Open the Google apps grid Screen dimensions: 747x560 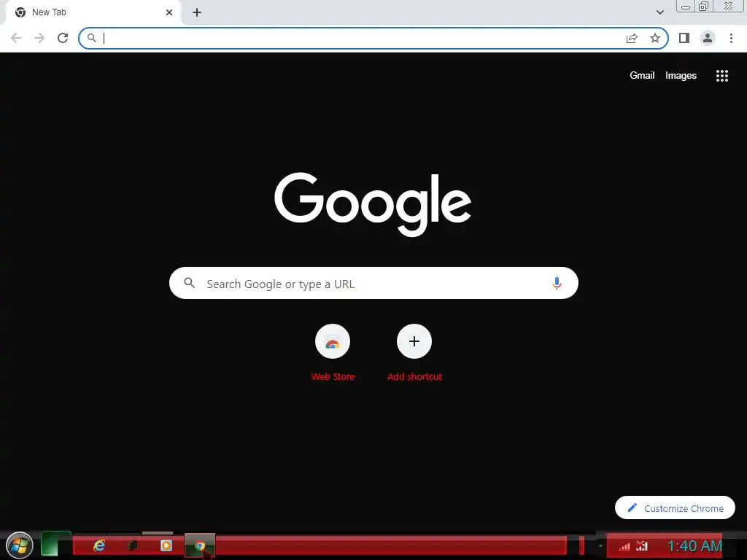pos(722,76)
